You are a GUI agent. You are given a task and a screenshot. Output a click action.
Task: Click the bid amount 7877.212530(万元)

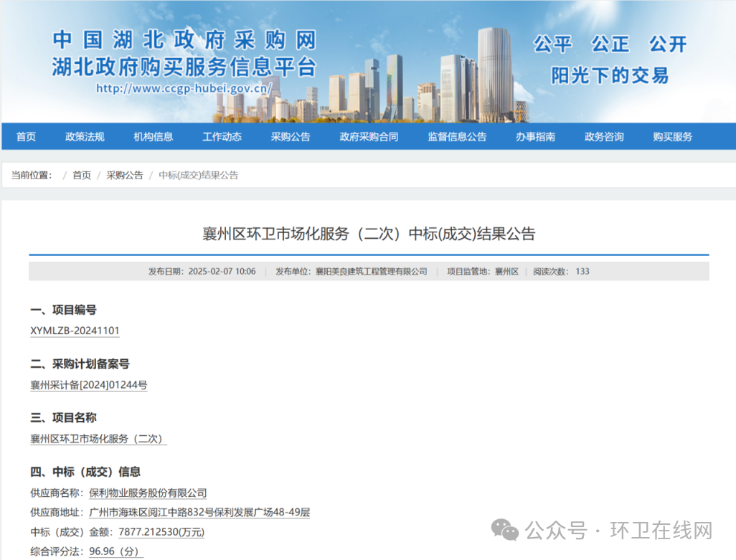(161, 532)
